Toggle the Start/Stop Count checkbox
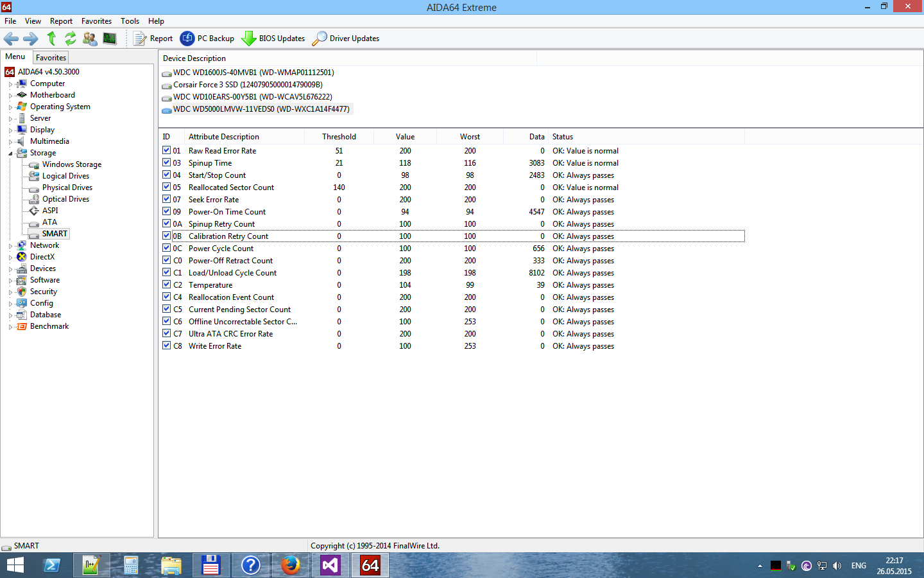The height and width of the screenshot is (578, 924). click(166, 175)
